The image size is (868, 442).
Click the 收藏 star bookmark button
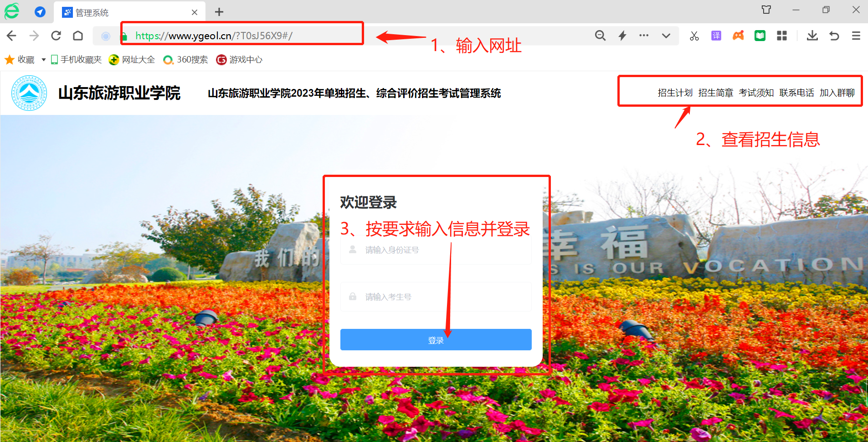coord(20,60)
